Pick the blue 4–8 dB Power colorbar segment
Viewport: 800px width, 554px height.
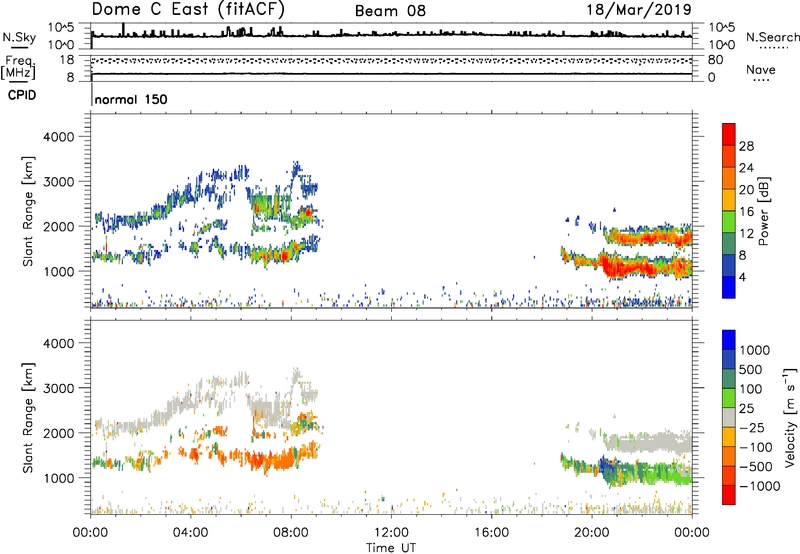[x=729, y=266]
